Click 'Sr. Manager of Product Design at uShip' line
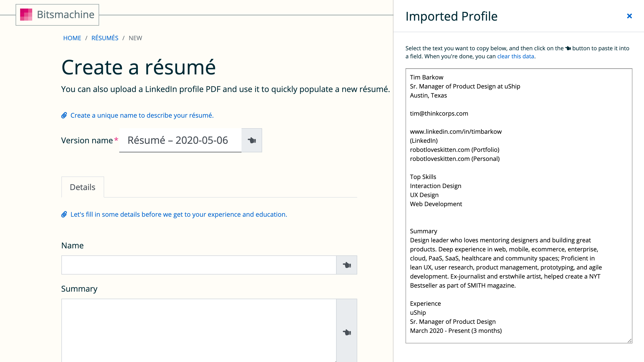 click(x=465, y=86)
